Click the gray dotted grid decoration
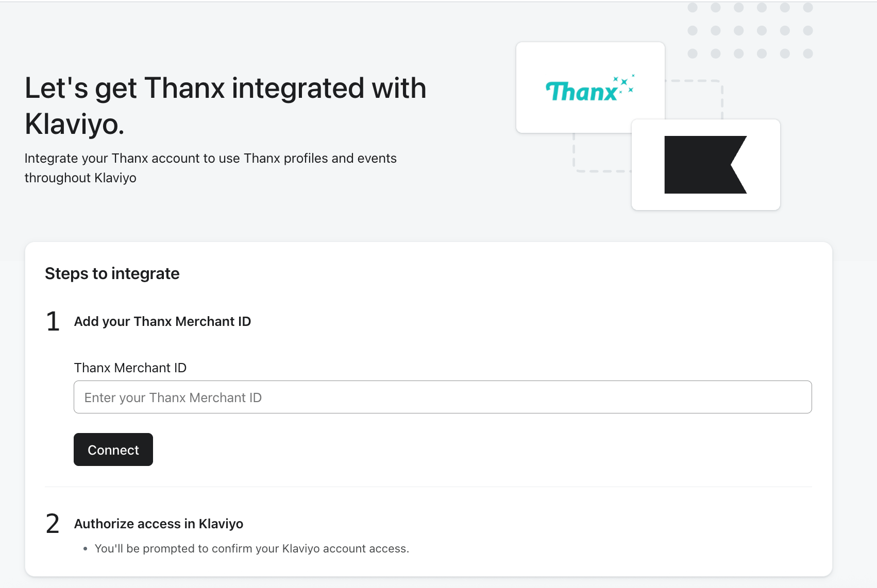Screen dimensions: 877x588 coord(750,30)
